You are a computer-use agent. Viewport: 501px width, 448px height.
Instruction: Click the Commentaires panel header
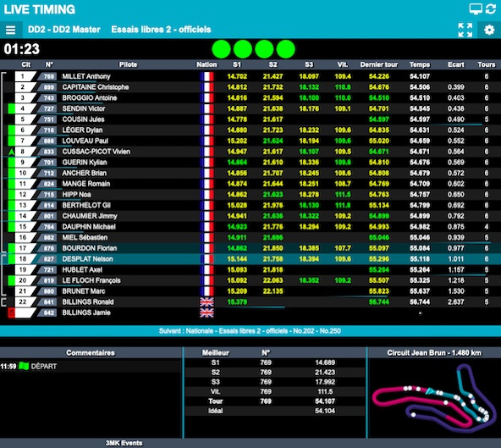click(x=91, y=352)
